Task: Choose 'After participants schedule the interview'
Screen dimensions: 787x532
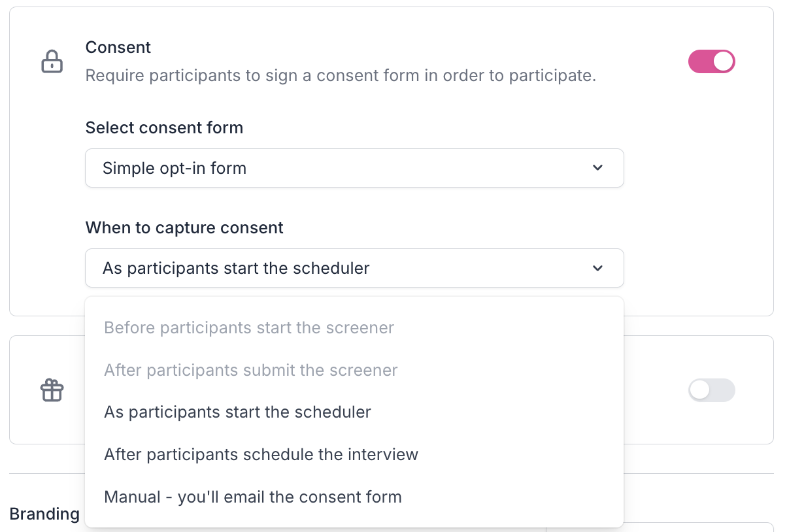Action: [261, 454]
